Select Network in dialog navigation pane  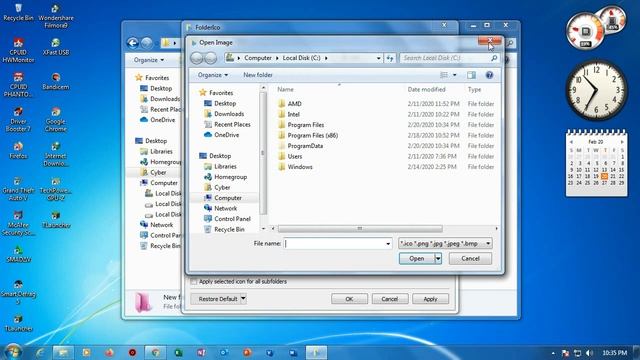(225, 208)
